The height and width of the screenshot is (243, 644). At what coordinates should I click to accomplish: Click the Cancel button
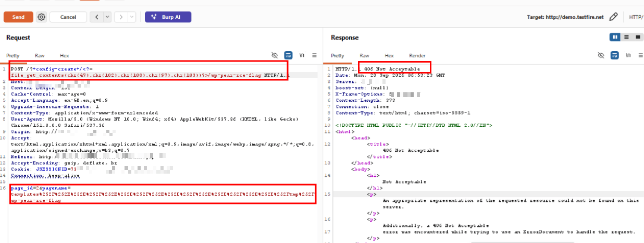click(x=68, y=17)
